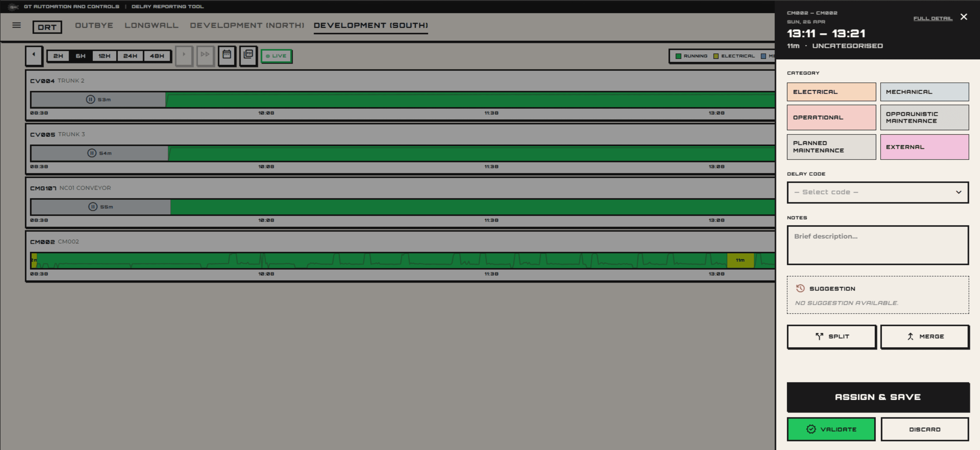The height and width of the screenshot is (450, 980).
Task: Validate the delay entry
Action: pyautogui.click(x=831, y=429)
